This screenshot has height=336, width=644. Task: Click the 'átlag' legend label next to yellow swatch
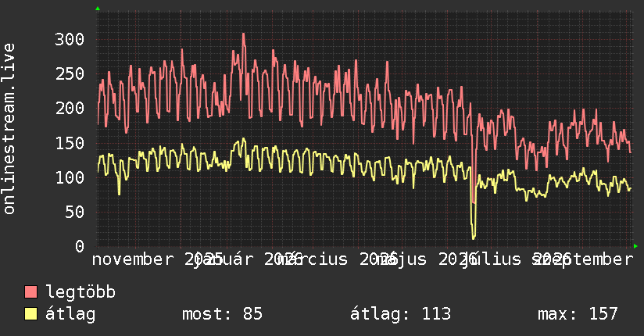coord(70,314)
